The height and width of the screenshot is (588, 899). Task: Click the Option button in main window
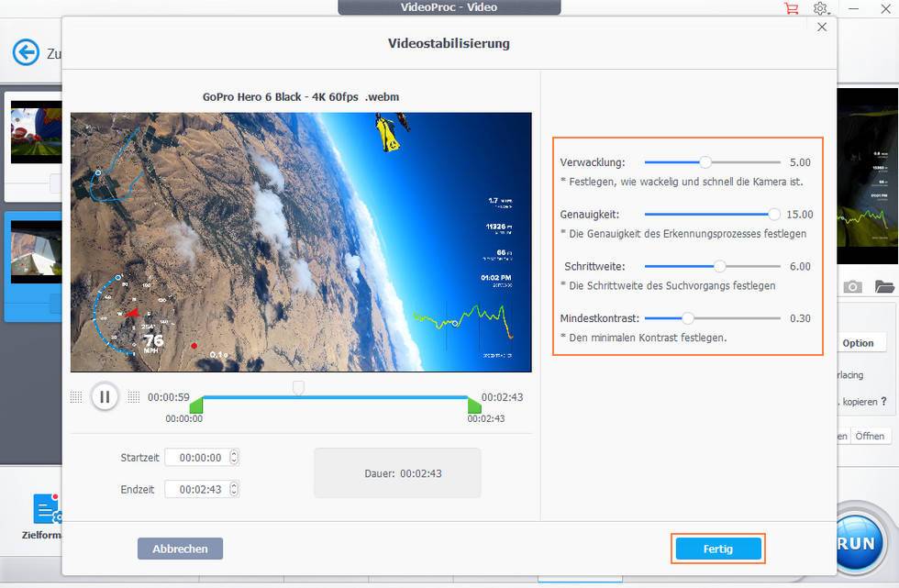[x=858, y=343]
